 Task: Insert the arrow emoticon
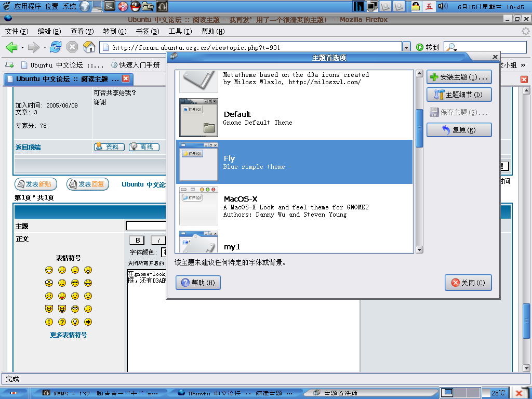pos(88,322)
